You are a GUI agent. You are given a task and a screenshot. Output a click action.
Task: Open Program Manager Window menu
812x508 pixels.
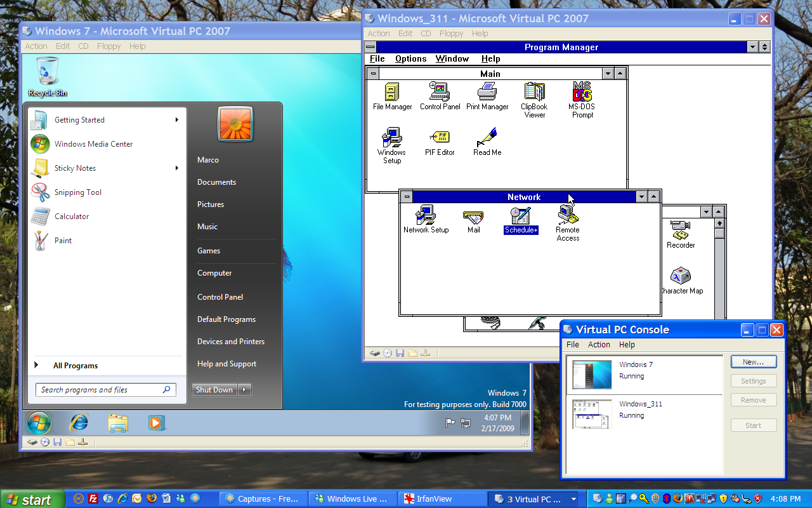[452, 58]
